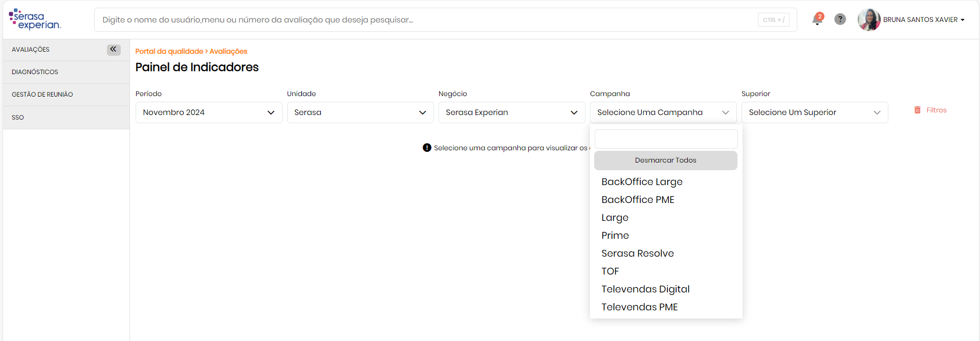
Task: Select Serasa Resolve from campaign list
Action: point(638,254)
